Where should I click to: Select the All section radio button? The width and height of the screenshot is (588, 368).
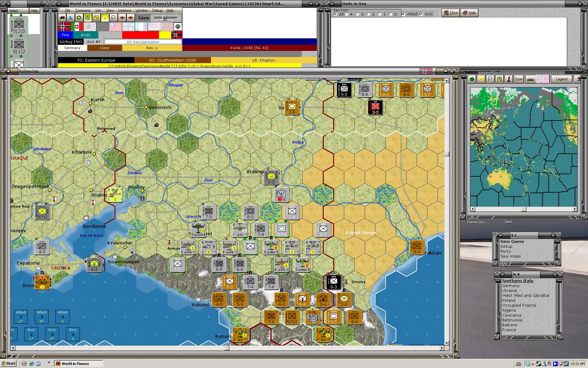(335, 14)
